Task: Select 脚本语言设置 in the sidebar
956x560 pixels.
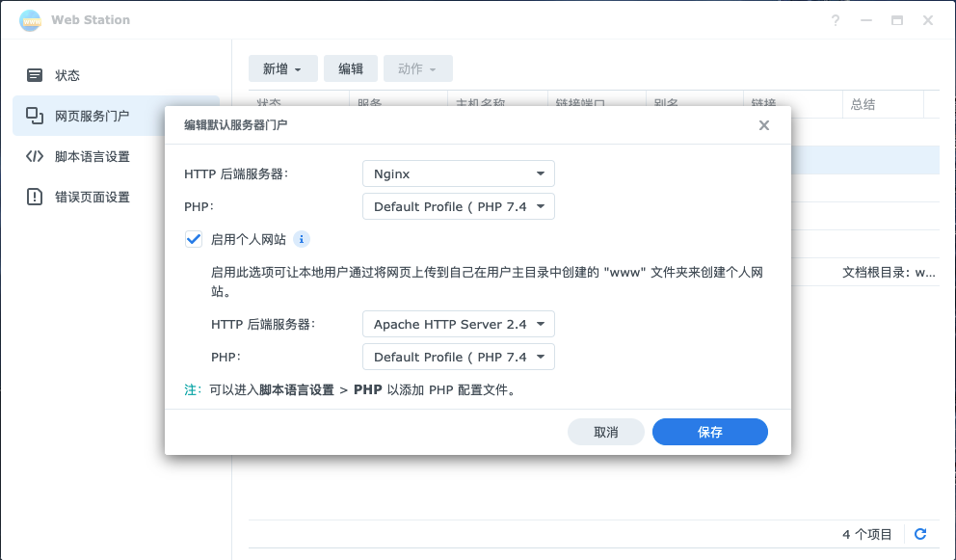Action: pos(93,156)
